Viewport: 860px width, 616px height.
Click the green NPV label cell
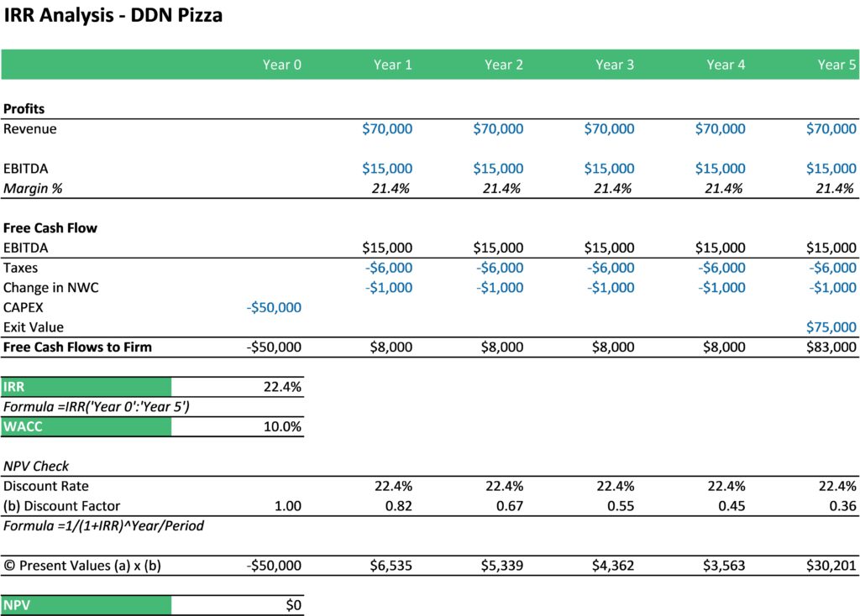[87, 605]
